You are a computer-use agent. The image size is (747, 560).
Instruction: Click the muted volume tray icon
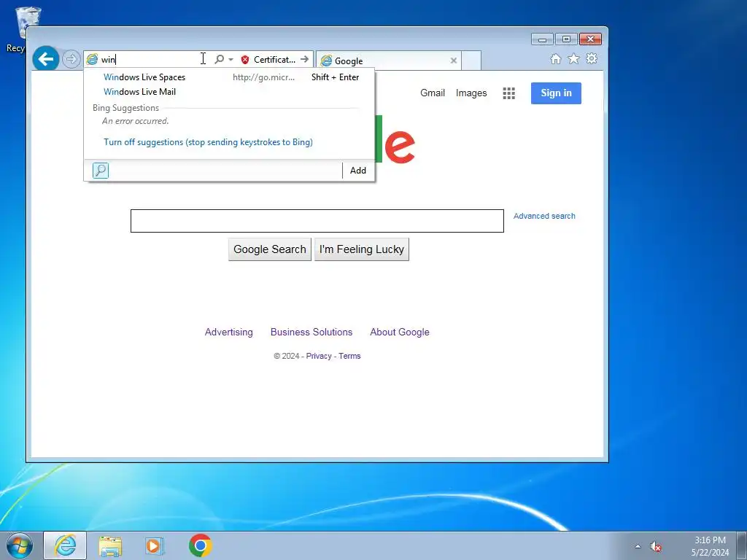tap(656, 547)
